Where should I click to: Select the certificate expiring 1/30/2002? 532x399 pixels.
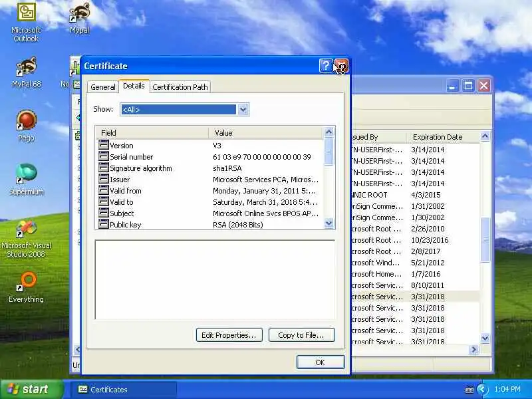pyautogui.click(x=414, y=217)
